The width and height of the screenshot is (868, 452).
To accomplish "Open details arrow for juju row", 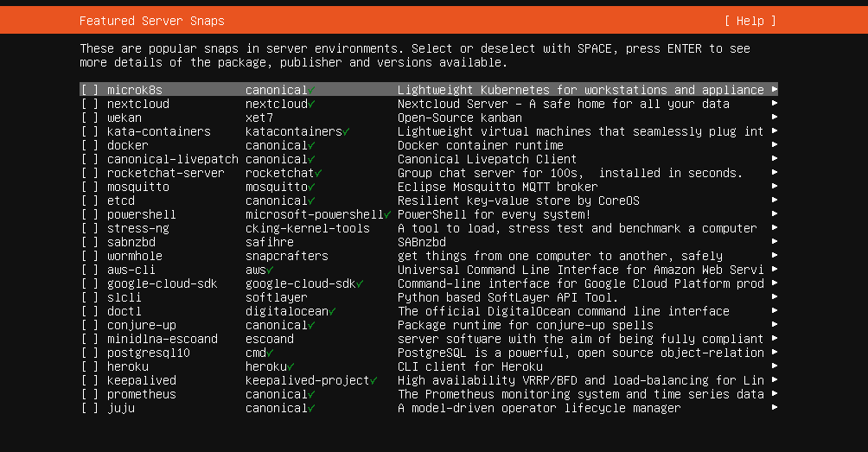I will click(x=775, y=407).
